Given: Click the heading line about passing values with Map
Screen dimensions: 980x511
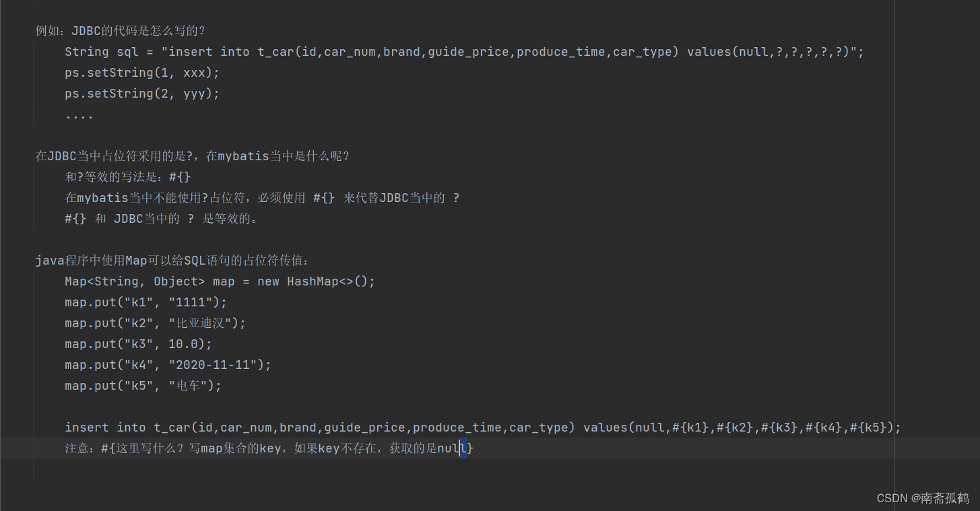Looking at the screenshot, I should 172,261.
